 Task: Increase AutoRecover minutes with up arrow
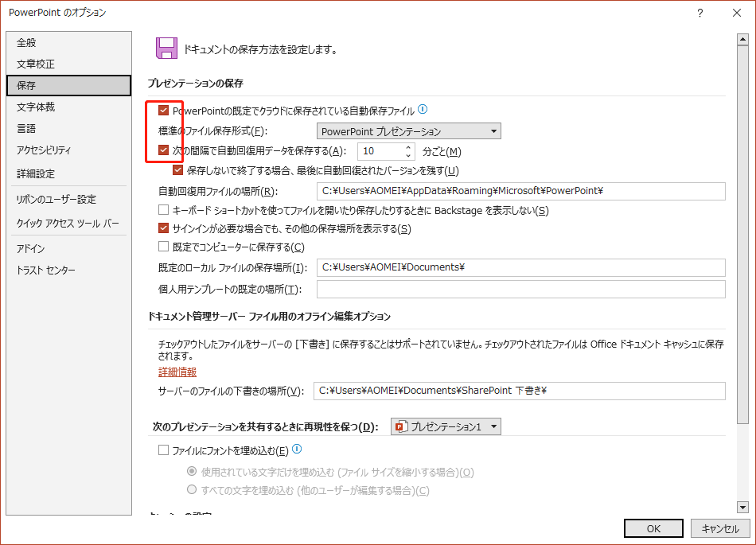pos(408,147)
